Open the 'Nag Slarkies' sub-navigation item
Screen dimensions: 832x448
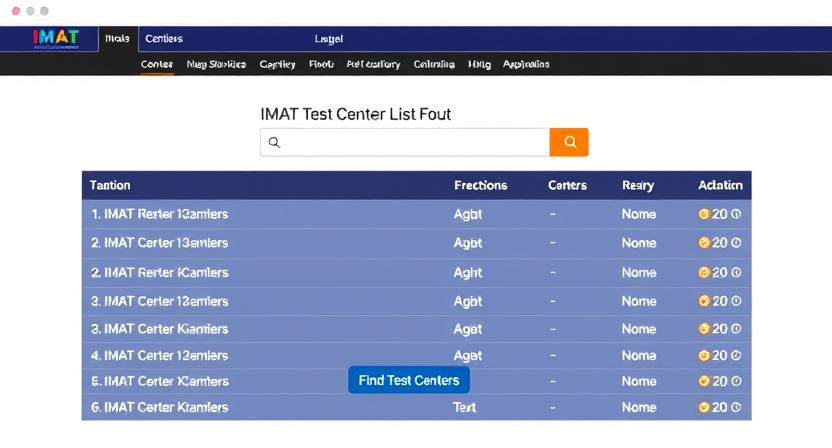pyautogui.click(x=216, y=64)
